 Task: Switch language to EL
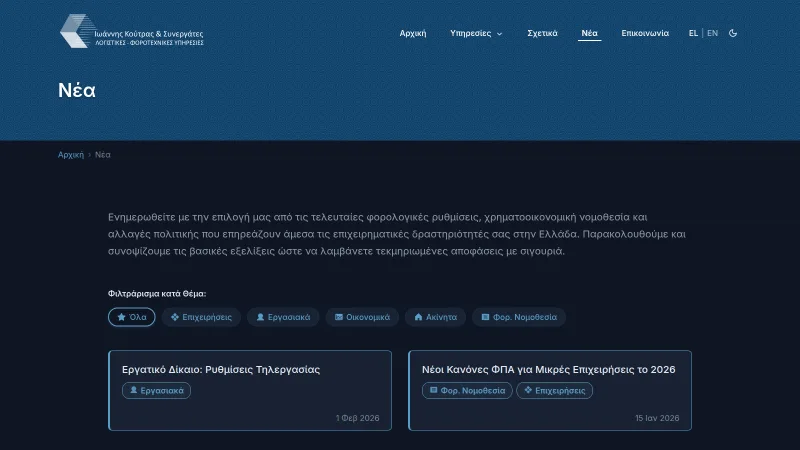(x=693, y=33)
